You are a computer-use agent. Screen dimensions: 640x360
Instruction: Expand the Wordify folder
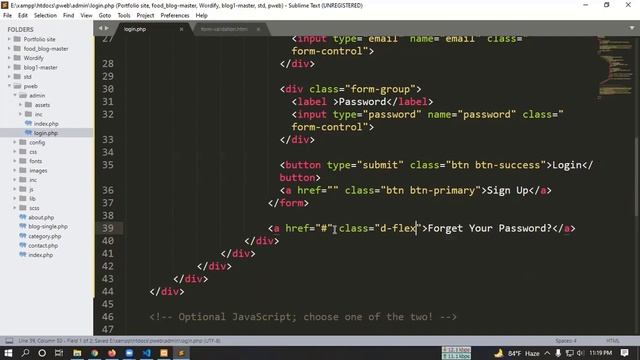pyautogui.click(x=9, y=58)
